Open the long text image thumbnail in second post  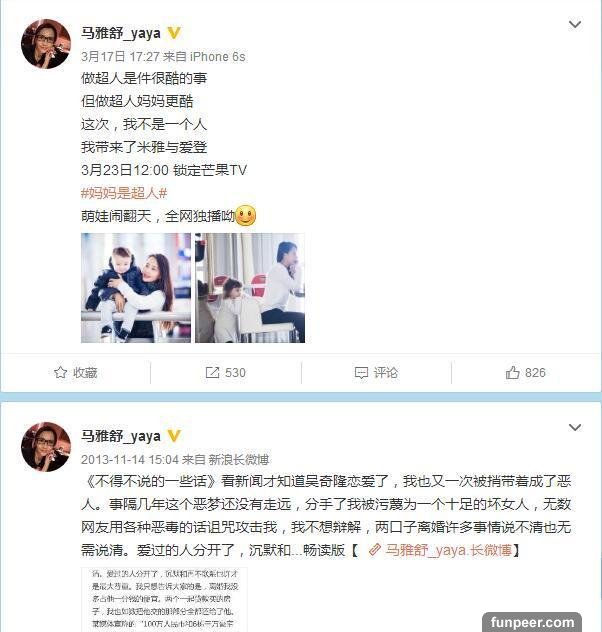(164, 600)
